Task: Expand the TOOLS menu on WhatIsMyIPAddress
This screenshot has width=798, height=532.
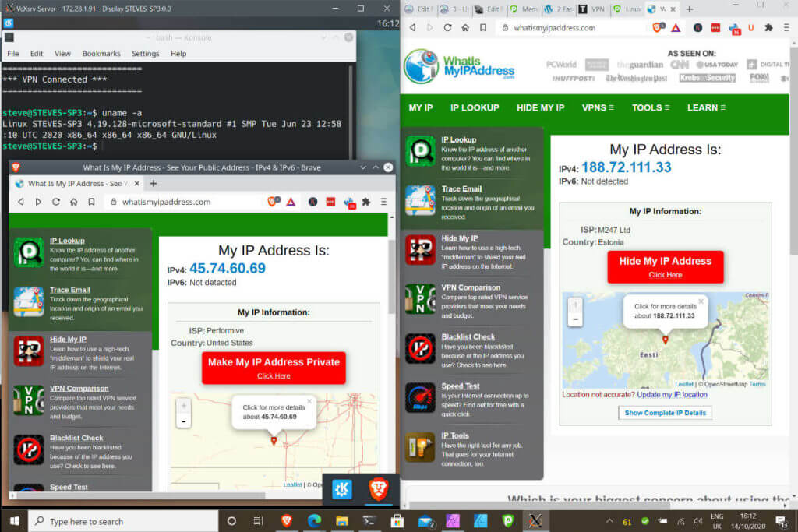Action: (x=650, y=107)
